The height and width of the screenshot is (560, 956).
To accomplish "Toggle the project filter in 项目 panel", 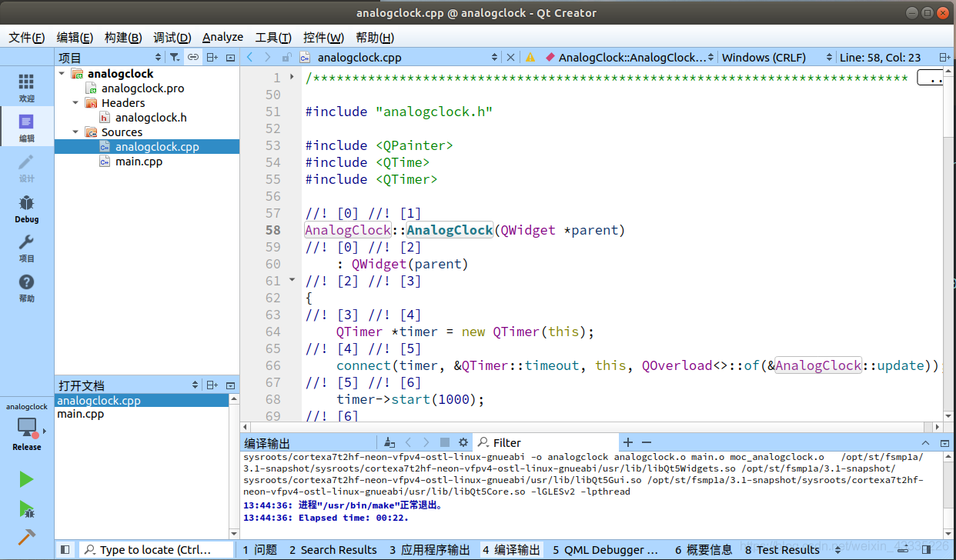I will coord(174,57).
